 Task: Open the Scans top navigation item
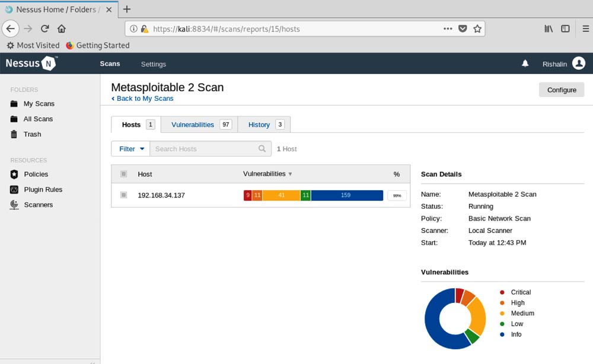coord(110,64)
